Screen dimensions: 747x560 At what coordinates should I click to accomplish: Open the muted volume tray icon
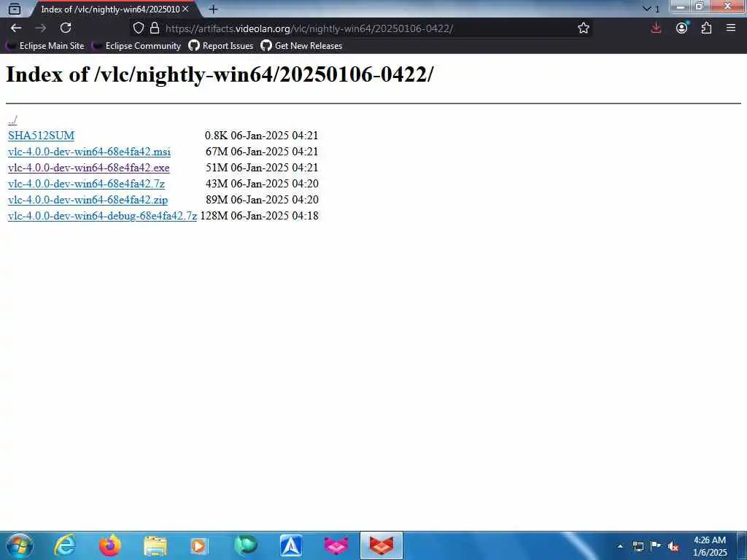[x=673, y=546]
